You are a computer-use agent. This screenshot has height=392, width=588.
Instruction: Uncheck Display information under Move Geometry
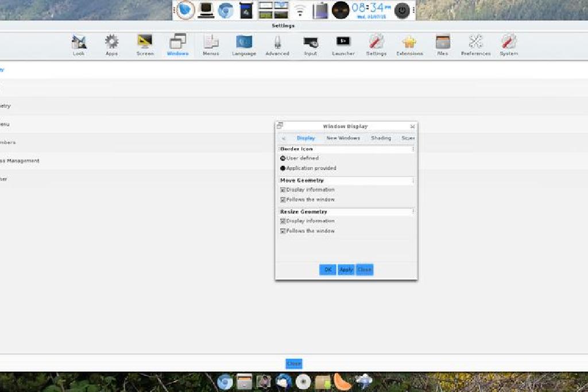283,189
